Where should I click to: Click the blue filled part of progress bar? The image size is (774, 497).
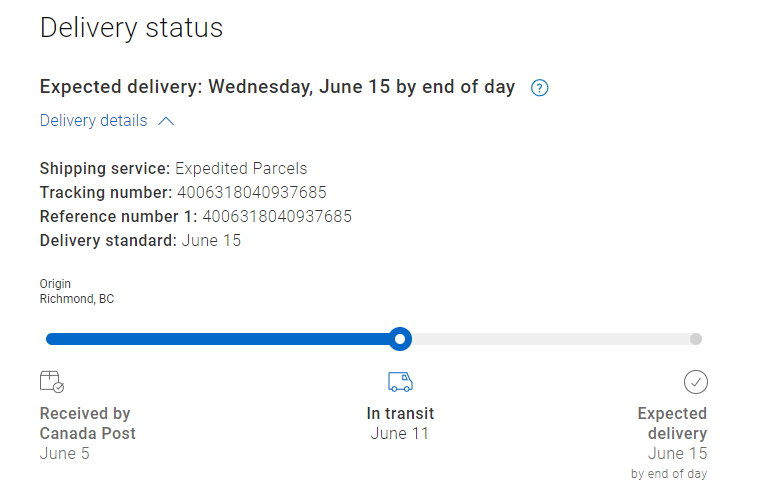pos(220,339)
